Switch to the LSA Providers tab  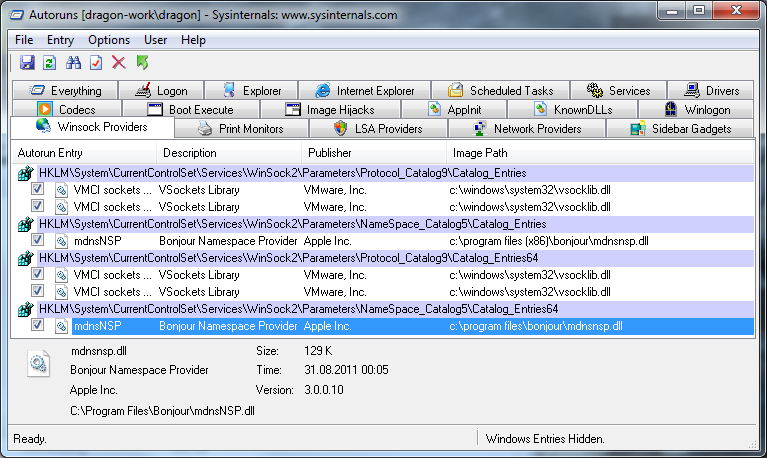(x=378, y=129)
